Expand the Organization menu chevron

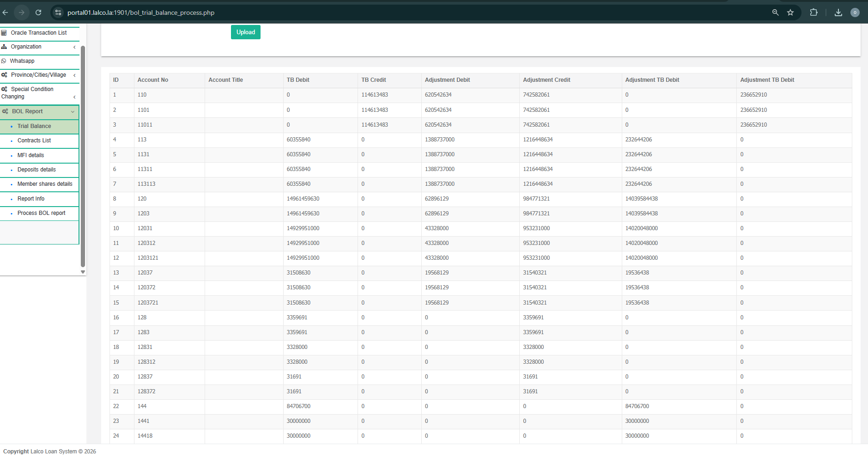pos(74,47)
